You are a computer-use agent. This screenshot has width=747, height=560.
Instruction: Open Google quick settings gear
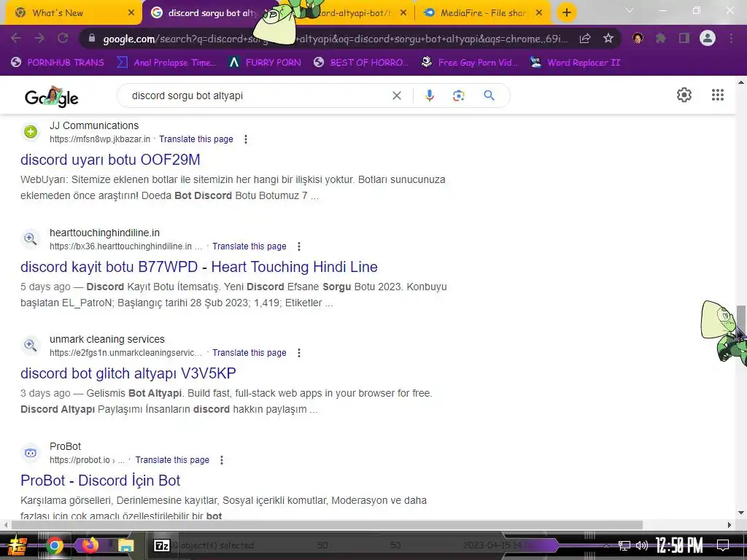pyautogui.click(x=684, y=95)
